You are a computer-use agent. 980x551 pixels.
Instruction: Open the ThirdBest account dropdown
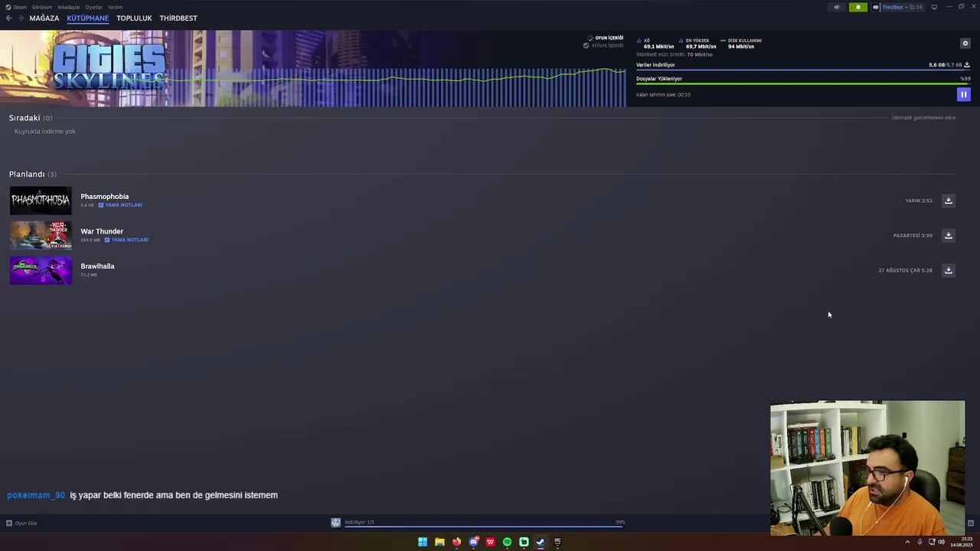[898, 7]
